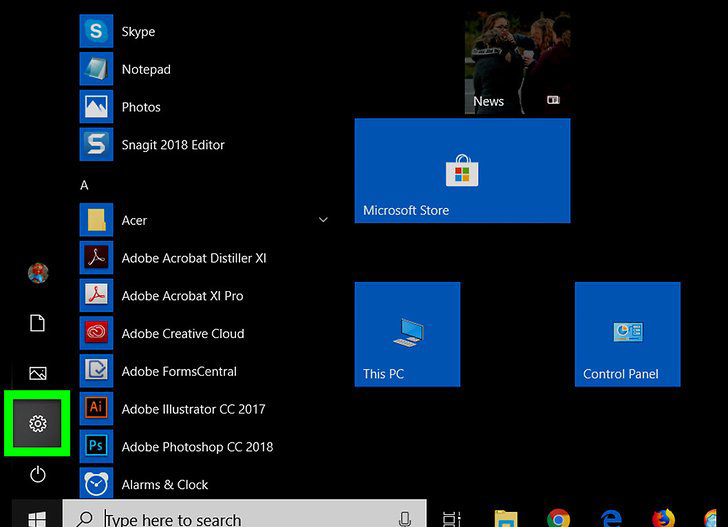The width and height of the screenshot is (728, 527).
Task: Click the user account avatar
Action: pyautogui.click(x=38, y=273)
